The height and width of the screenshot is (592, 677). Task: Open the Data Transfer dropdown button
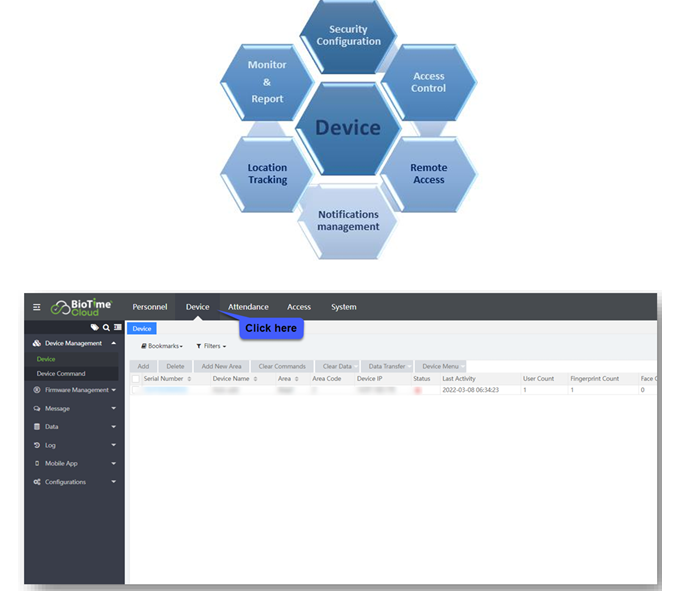point(388,367)
